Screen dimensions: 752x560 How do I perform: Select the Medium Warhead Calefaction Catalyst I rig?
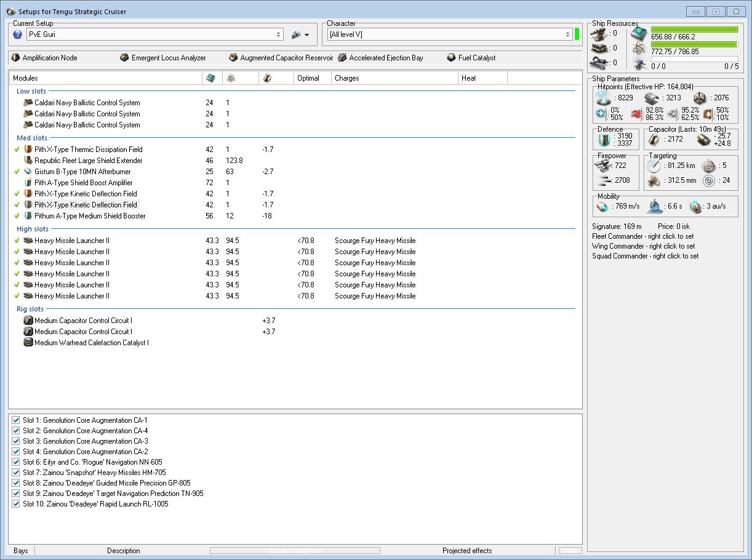click(86, 343)
